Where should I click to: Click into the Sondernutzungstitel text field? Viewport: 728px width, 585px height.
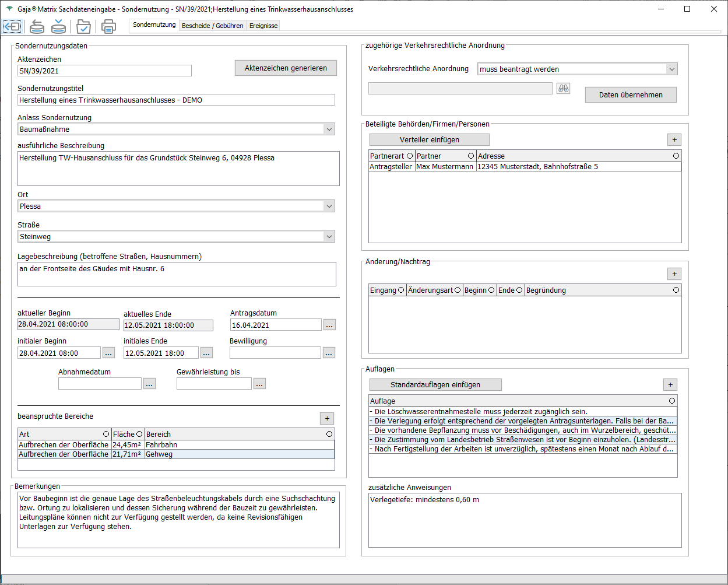point(176,100)
